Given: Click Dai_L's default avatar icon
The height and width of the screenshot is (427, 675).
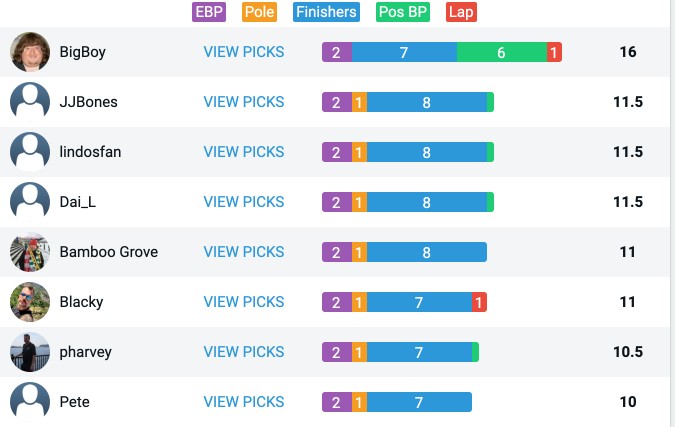Looking at the screenshot, I should [30, 201].
